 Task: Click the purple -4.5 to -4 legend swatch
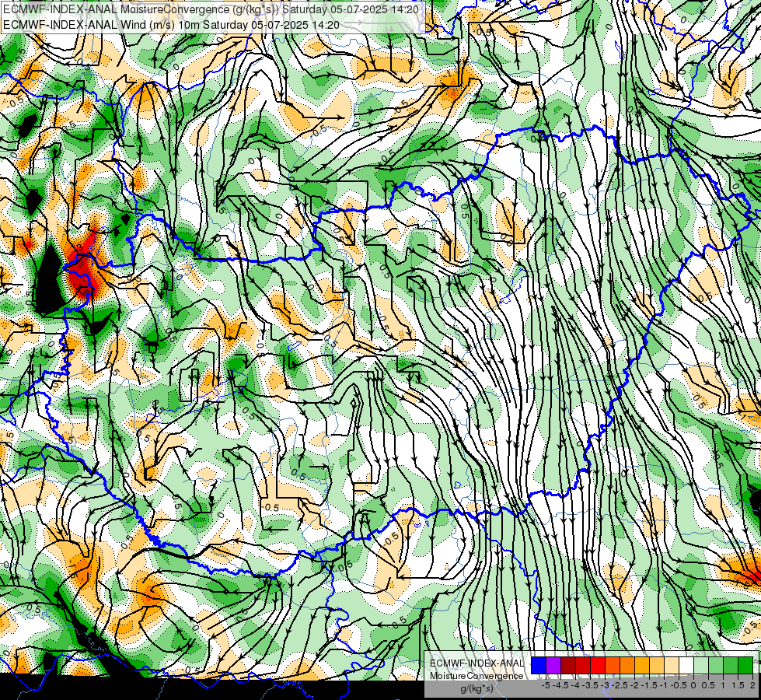553,666
